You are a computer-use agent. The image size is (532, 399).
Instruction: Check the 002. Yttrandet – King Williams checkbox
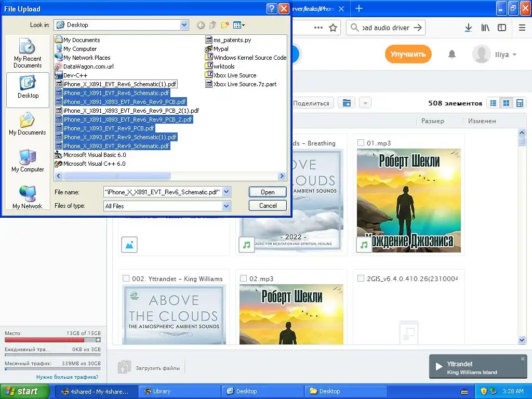[126, 278]
